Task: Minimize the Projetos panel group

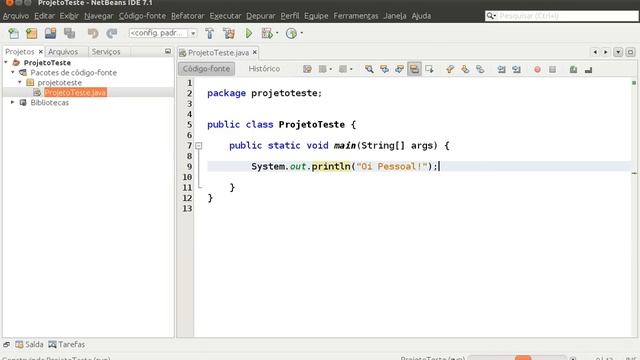Action: [x=168, y=51]
